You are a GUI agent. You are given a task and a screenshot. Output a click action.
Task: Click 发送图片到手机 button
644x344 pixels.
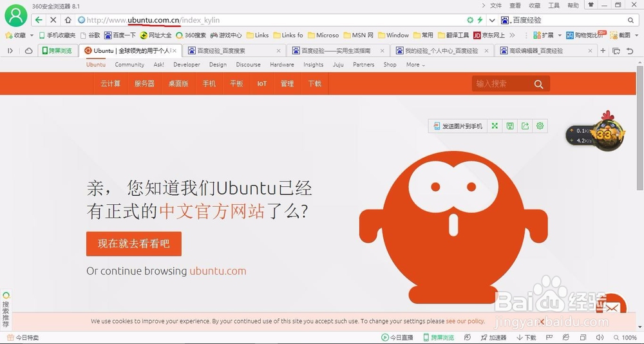coord(458,126)
